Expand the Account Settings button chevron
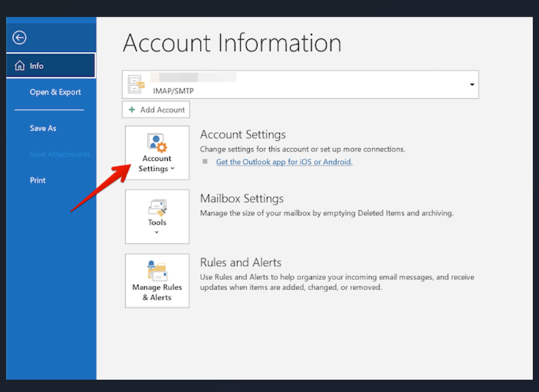This screenshot has height=392, width=539. [173, 169]
